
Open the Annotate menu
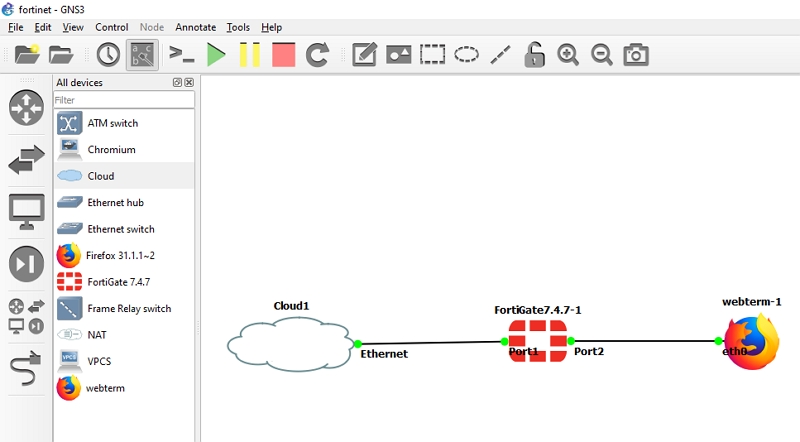pyautogui.click(x=195, y=27)
